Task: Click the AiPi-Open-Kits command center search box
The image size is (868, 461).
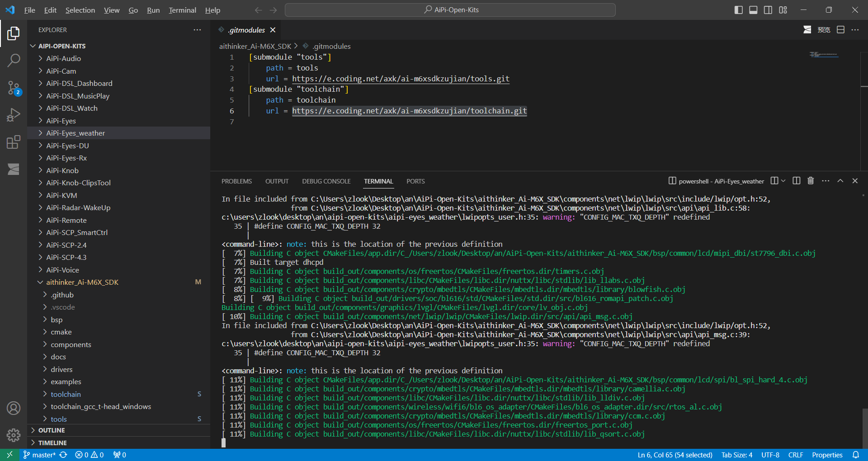Action: coord(450,10)
